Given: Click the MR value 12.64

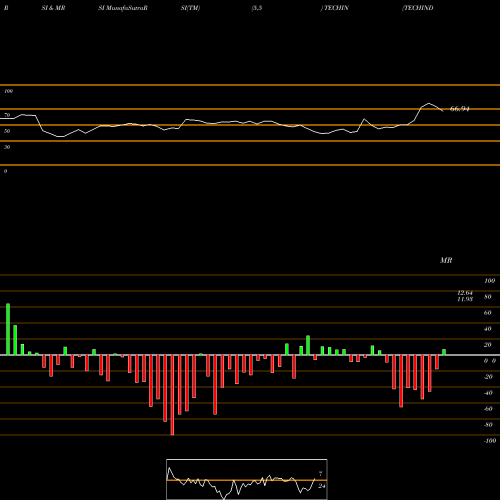Looking at the screenshot, I should tap(465, 293).
